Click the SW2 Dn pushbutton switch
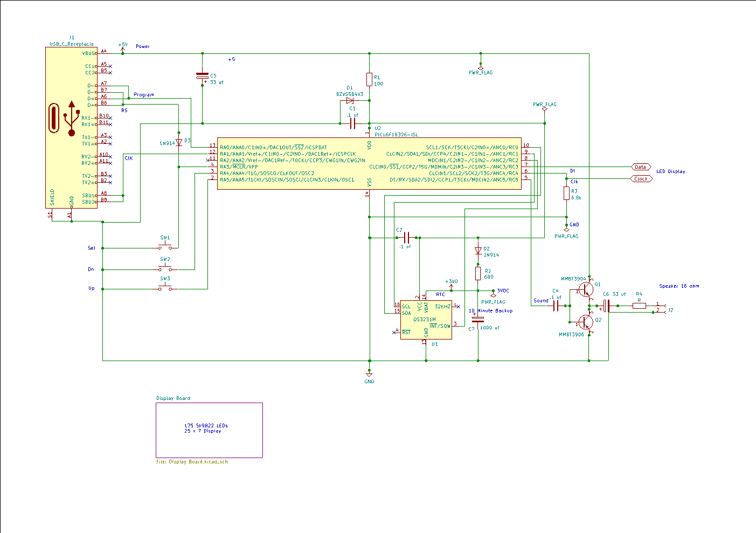Image resolution: width=756 pixels, height=533 pixels. [165, 269]
